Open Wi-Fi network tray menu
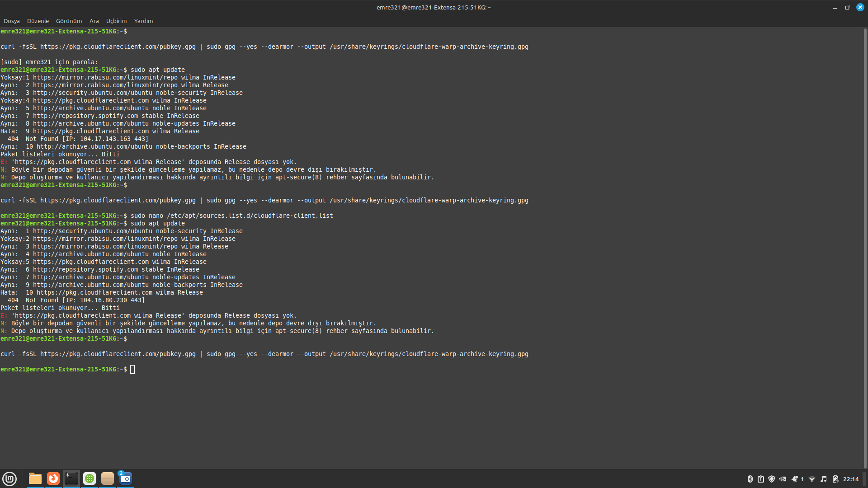Screen dimensions: 868x488 [x=812, y=479]
